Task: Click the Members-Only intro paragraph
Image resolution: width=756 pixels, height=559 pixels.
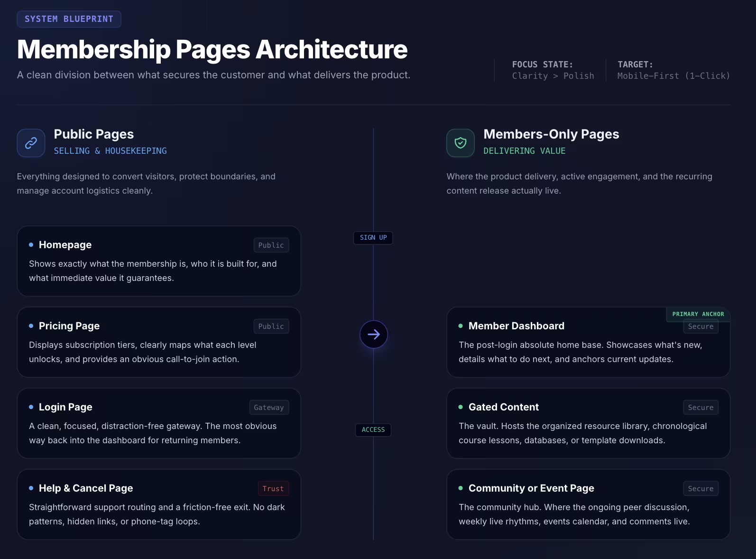Action: tap(580, 184)
